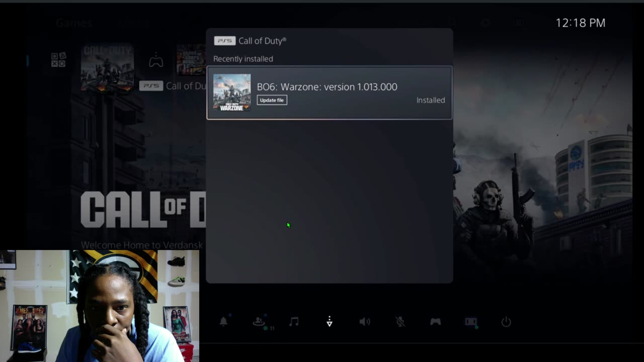This screenshot has height=362, width=644.
Task: Select the Downloads/Uploads arrow icon
Action: [x=330, y=322]
